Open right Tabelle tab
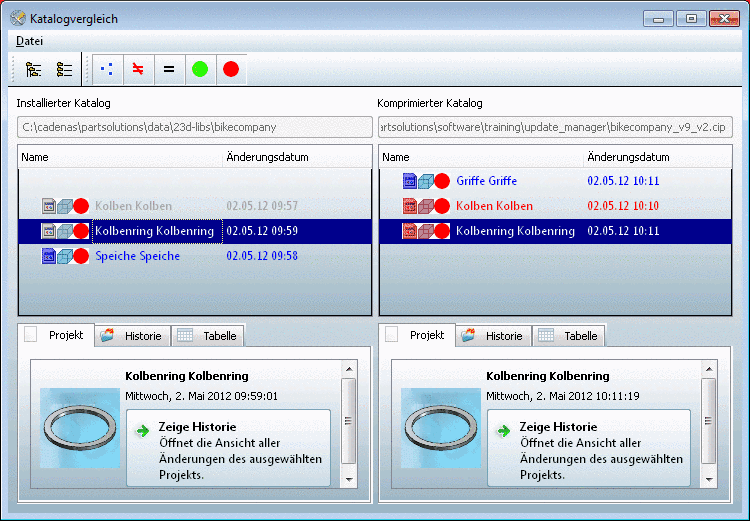The image size is (750, 521). coord(569,336)
